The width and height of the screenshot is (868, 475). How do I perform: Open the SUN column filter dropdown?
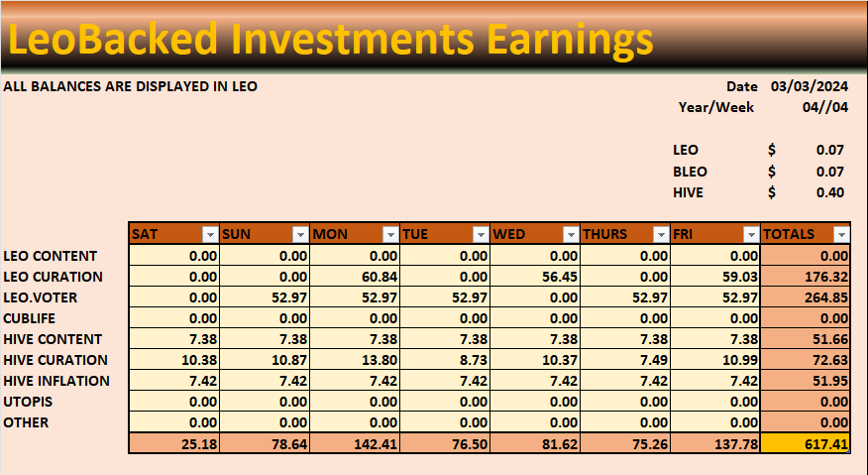tap(300, 234)
